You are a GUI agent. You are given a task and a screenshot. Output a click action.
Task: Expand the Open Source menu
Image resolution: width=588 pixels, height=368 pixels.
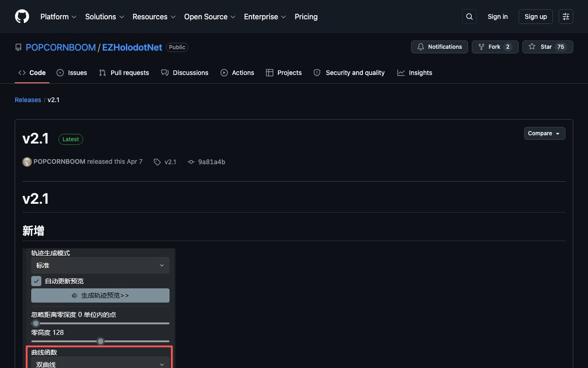pyautogui.click(x=210, y=17)
